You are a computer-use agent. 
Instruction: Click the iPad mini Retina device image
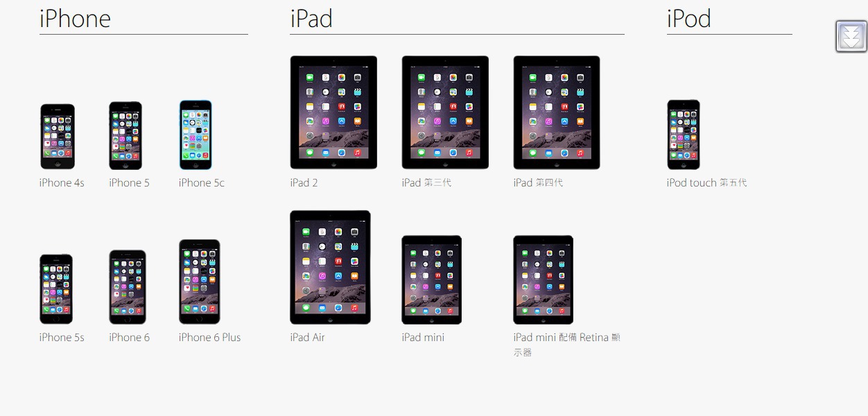[x=543, y=280]
